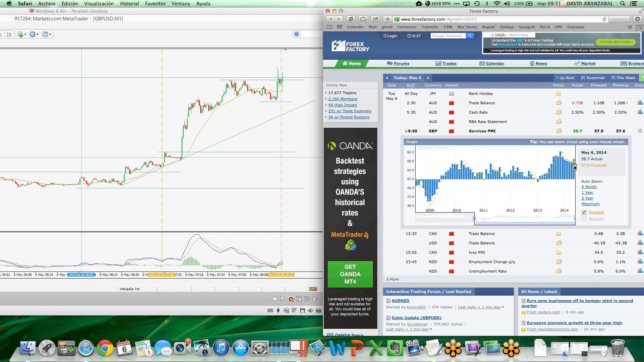Enable the Revision checkbox in graph
The width and height of the screenshot is (644, 362).
[x=584, y=219]
